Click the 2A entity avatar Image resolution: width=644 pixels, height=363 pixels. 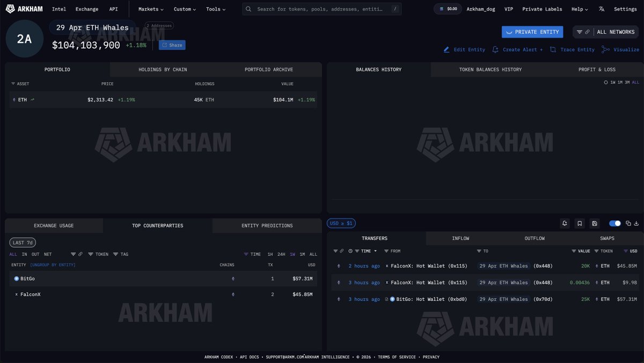(x=24, y=39)
